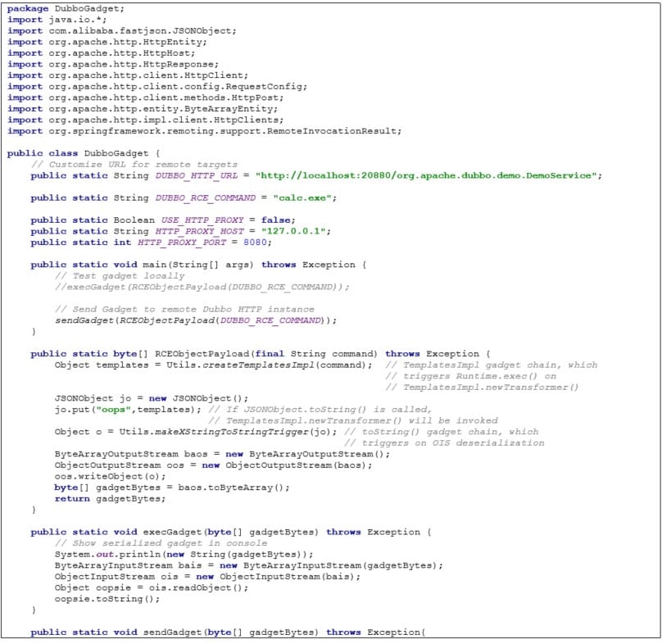Screen dimensions: 662x644
Task: Click comment 'TemplatesImpl.newTransformer() will be invoked'
Action: tap(353, 420)
